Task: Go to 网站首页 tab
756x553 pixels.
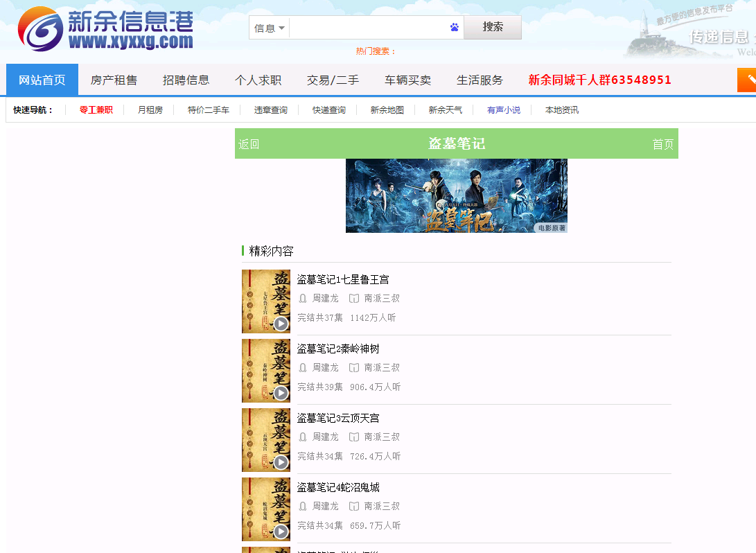Action: pos(42,80)
